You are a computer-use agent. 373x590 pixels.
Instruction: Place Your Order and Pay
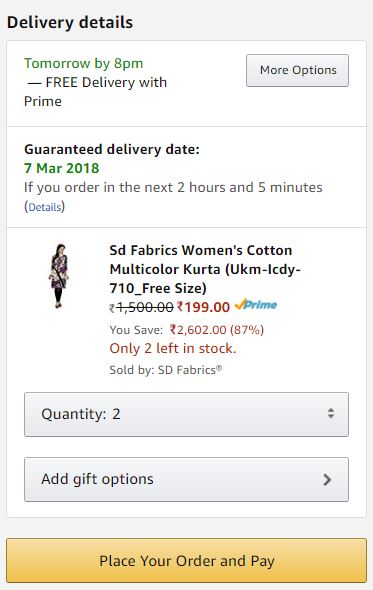point(186,561)
